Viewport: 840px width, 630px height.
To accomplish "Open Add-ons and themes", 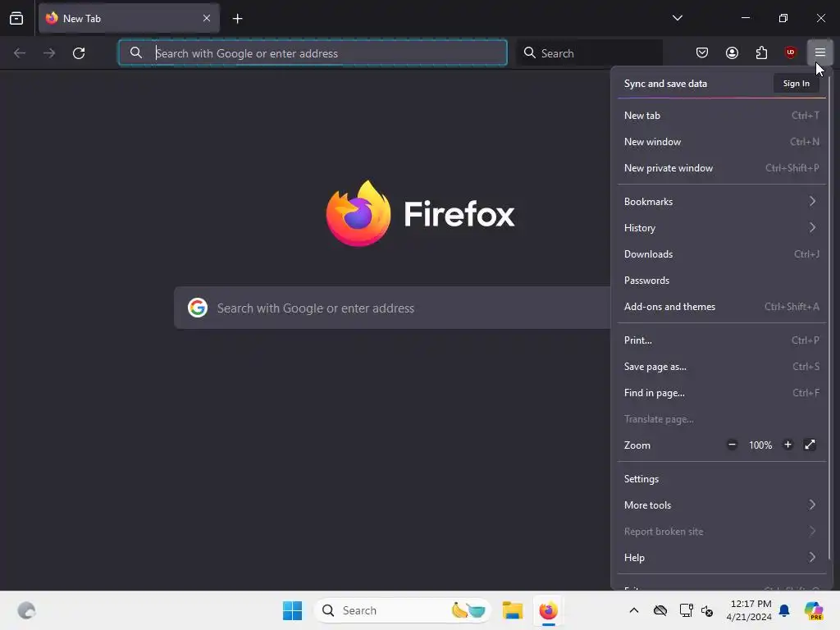I will tap(722, 307).
